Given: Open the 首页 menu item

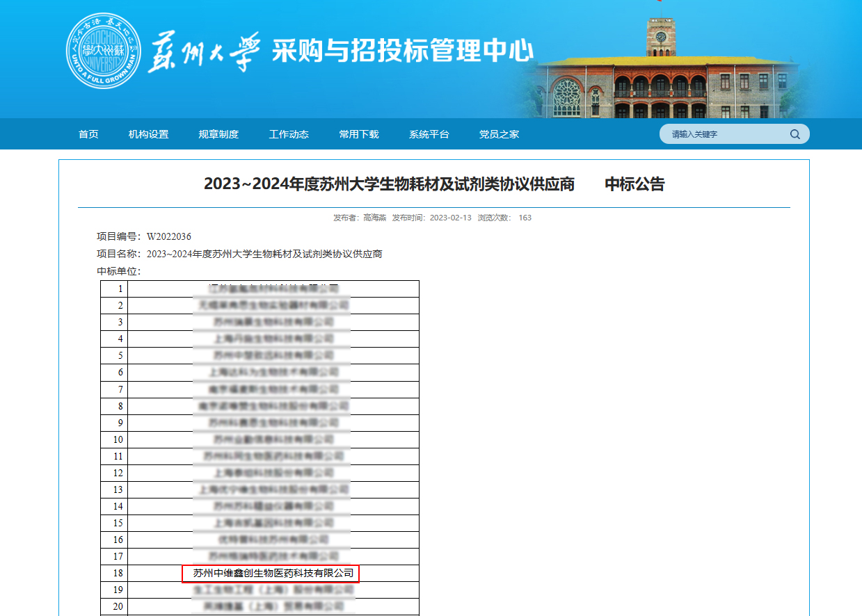Looking at the screenshot, I should [x=88, y=134].
